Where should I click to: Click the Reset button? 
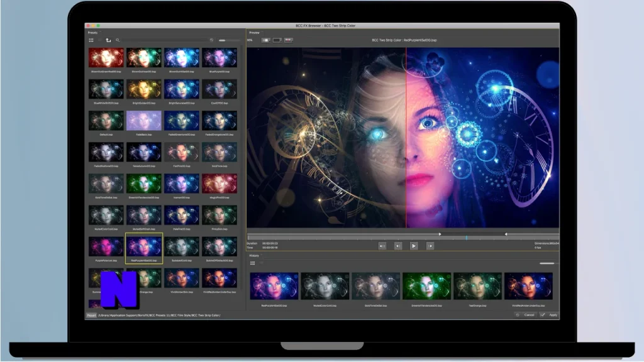91,315
